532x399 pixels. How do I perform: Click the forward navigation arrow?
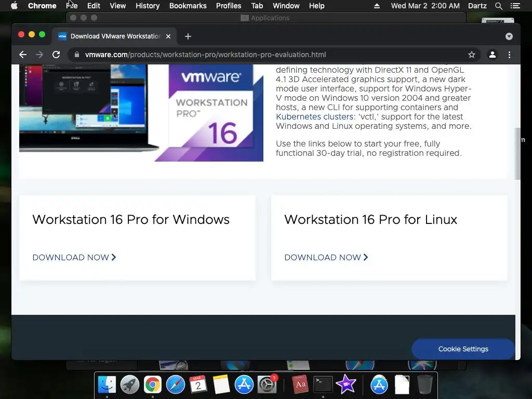point(39,55)
